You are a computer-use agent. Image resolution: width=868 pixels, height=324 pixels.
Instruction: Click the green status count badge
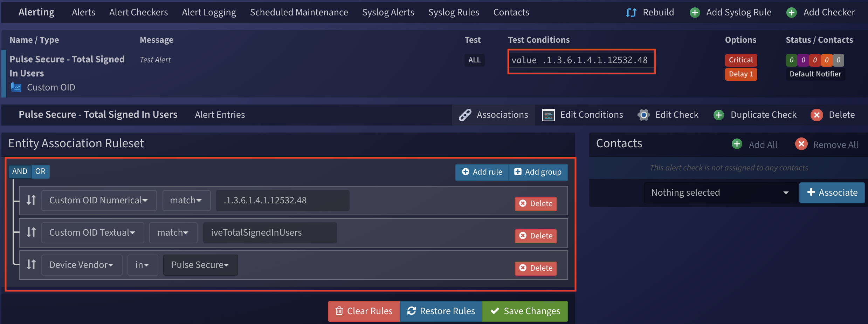click(x=791, y=60)
